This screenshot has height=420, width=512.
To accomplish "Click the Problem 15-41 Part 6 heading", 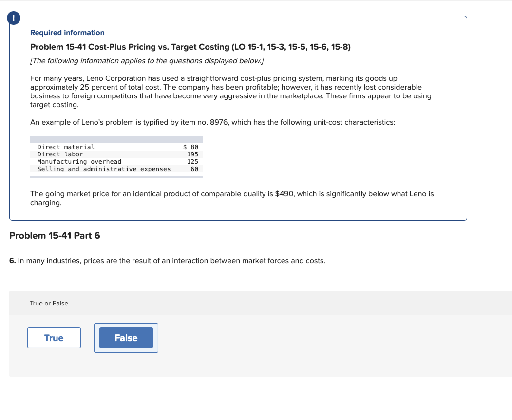I will (x=55, y=236).
